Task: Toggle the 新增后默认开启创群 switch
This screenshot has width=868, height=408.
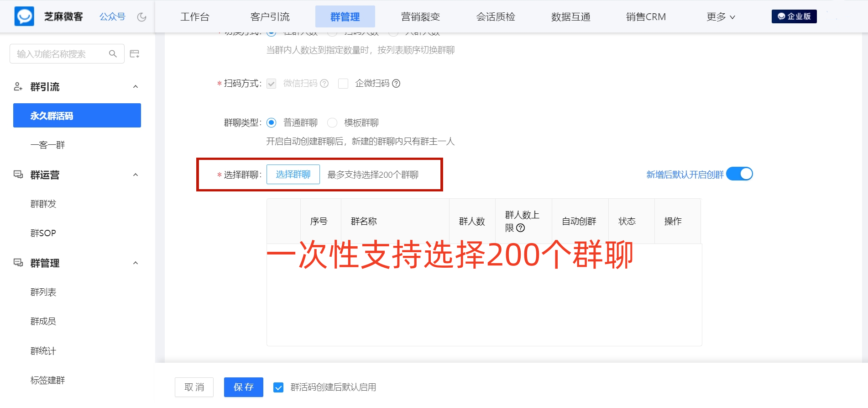Action: pyautogui.click(x=739, y=174)
